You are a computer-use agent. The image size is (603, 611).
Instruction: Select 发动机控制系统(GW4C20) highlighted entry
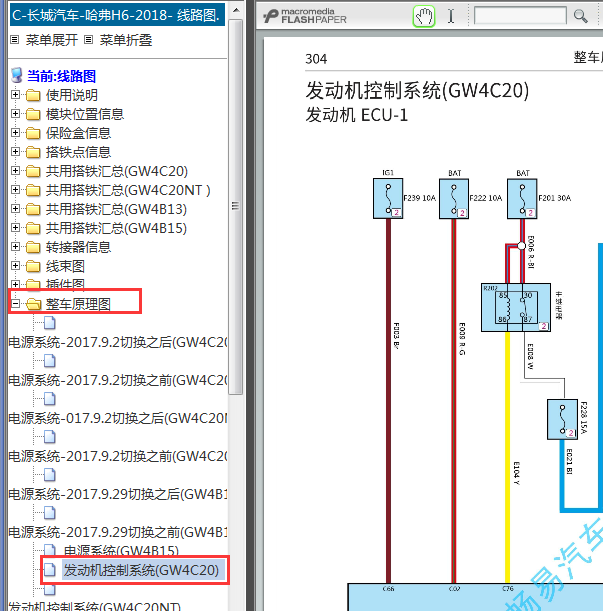click(141, 570)
